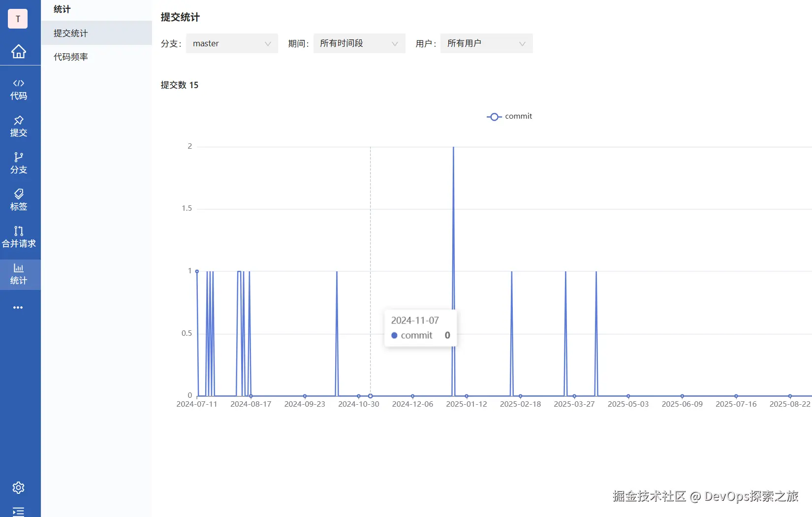The width and height of the screenshot is (812, 517).
Task: Click the 2025-06-09 axis date label
Action: 682,404
